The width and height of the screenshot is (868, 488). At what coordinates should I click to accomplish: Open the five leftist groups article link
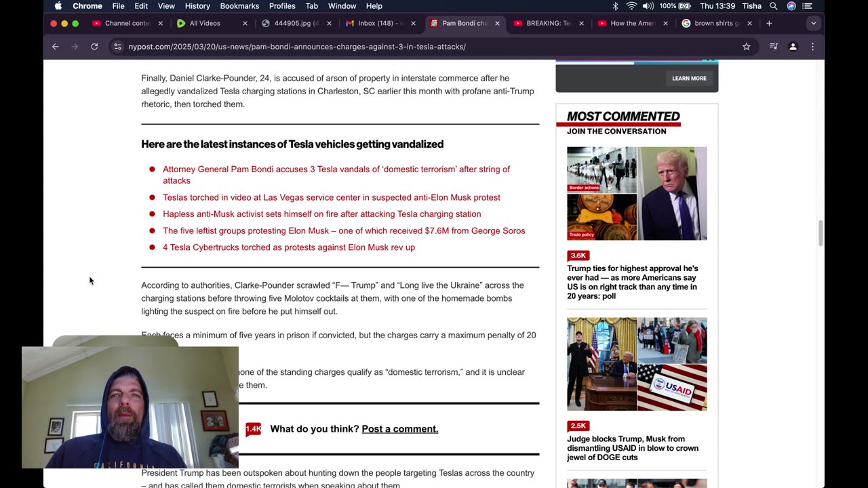click(344, 231)
